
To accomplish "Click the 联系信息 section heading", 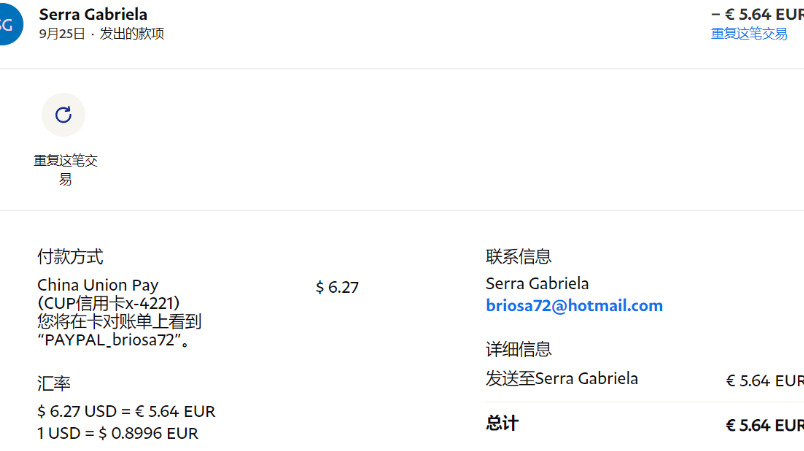I will coord(518,257).
